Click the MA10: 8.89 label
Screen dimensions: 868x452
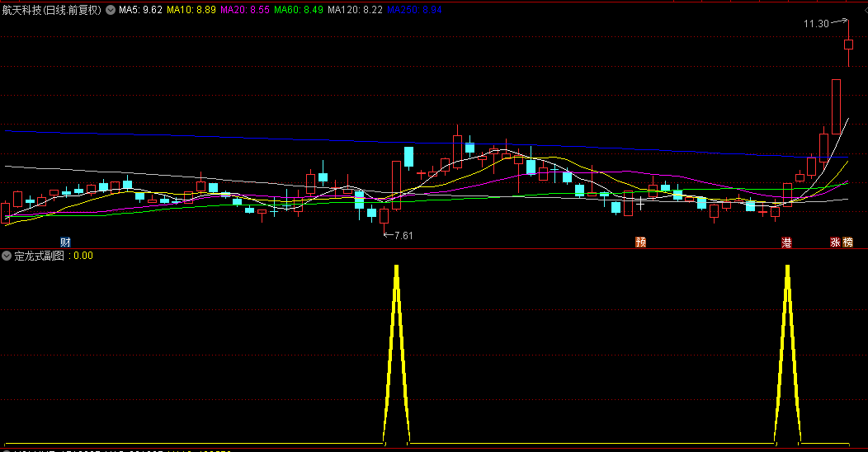point(191,10)
